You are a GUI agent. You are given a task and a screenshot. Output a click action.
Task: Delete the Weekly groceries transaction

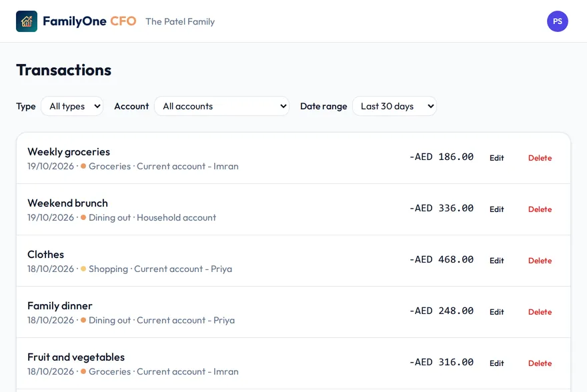pos(540,158)
